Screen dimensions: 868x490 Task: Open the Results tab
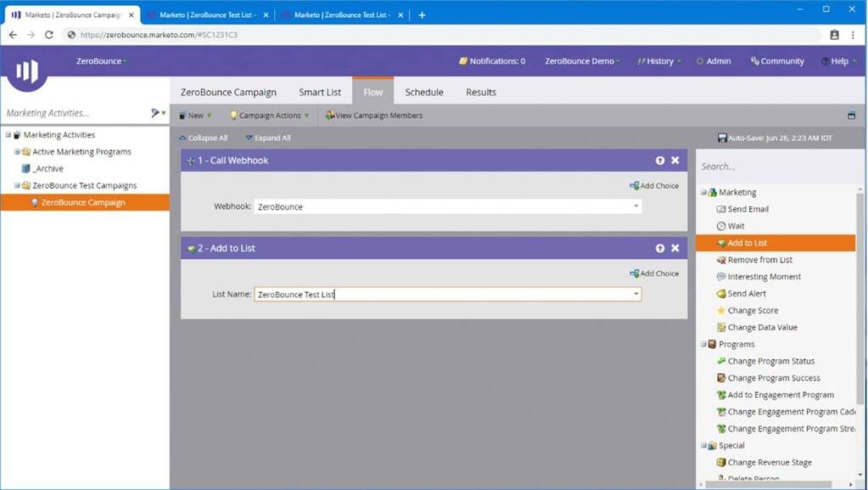[x=481, y=92]
